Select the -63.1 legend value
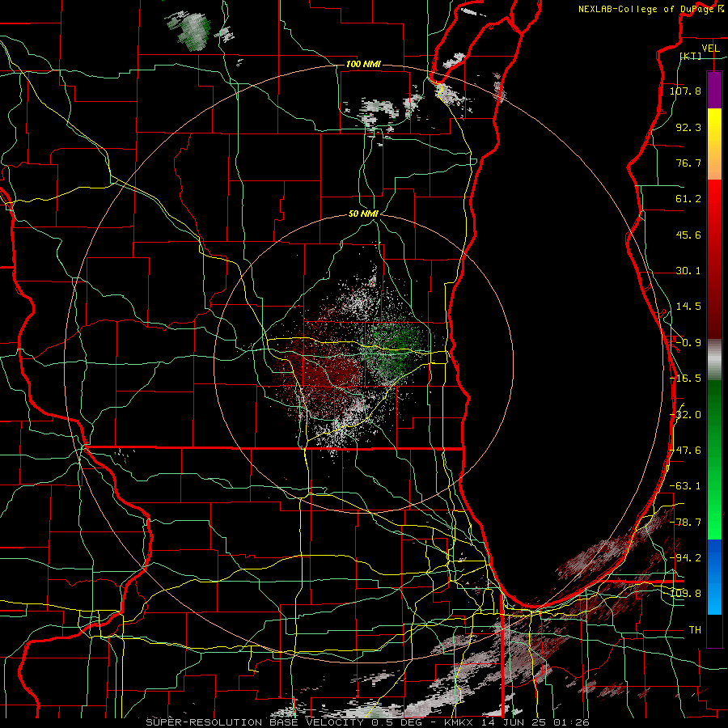The width and height of the screenshot is (728, 728). pyautogui.click(x=685, y=486)
